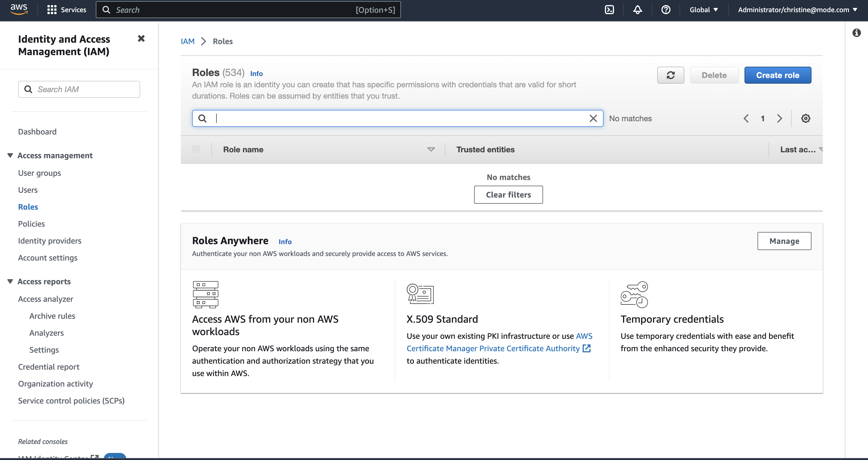
Task: Select Roles from the left sidebar menu
Action: [28, 206]
